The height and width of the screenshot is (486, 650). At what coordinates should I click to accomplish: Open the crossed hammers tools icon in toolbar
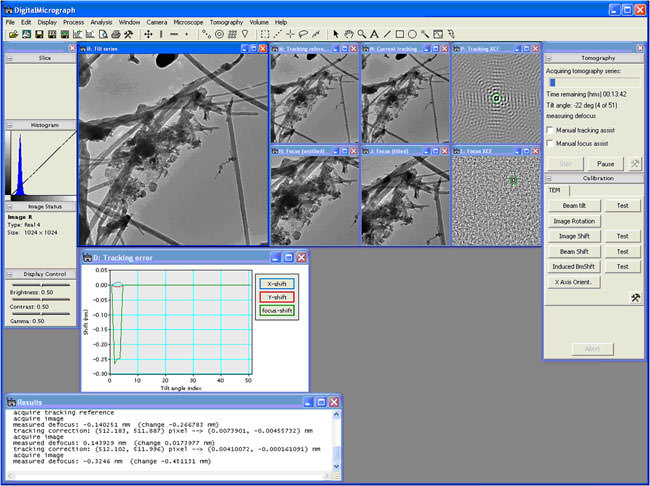[x=129, y=34]
